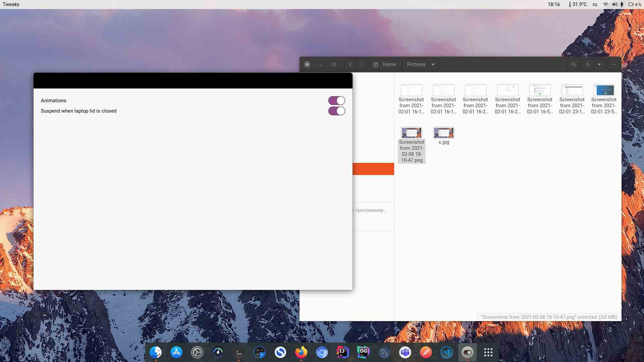Select screenshot 2021-02-01 16-5 file
This screenshot has height=362, width=644.
click(540, 99)
